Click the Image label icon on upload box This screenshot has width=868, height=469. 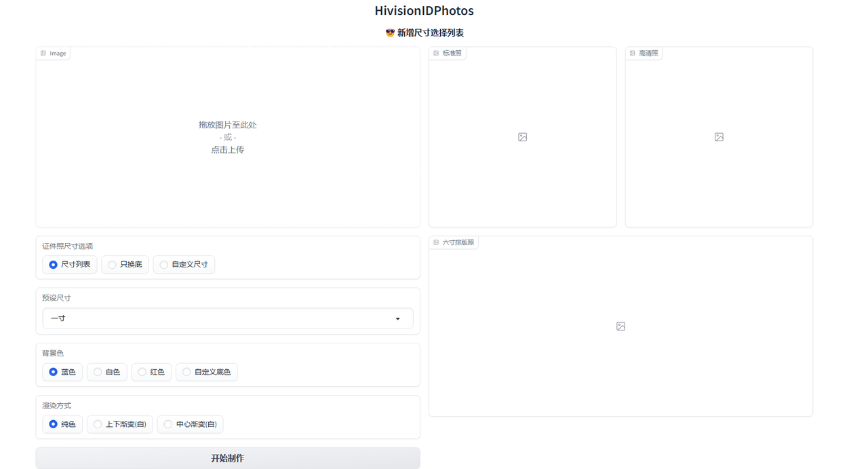point(43,53)
